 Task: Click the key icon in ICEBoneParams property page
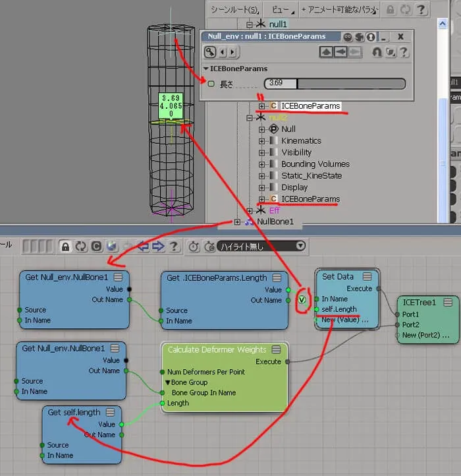(x=210, y=52)
